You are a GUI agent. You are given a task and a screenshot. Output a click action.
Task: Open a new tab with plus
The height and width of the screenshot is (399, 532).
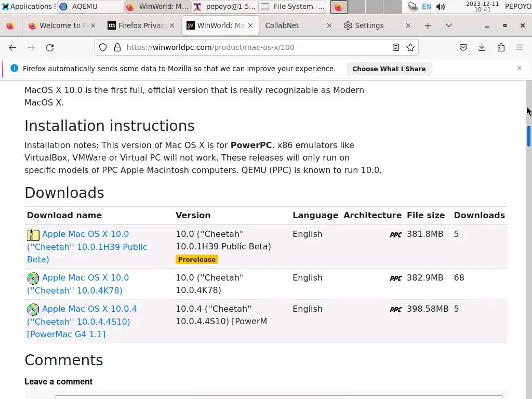pos(428,26)
